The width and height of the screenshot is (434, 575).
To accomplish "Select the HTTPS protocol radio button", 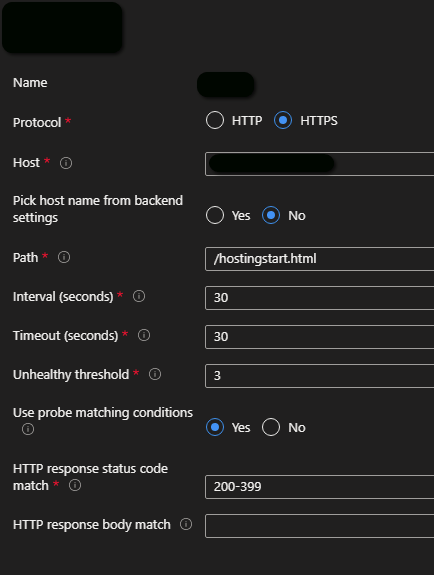I will point(283,120).
